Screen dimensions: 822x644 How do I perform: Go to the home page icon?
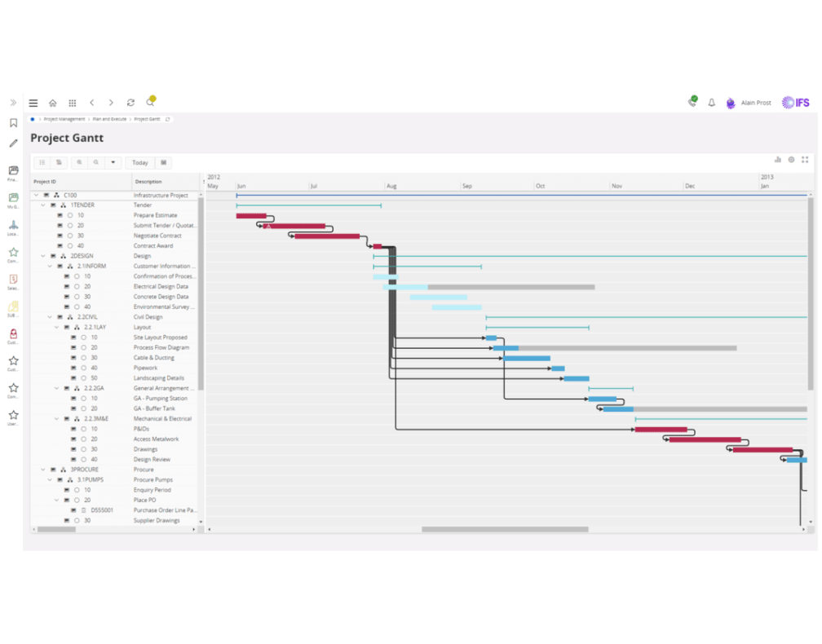coord(53,103)
